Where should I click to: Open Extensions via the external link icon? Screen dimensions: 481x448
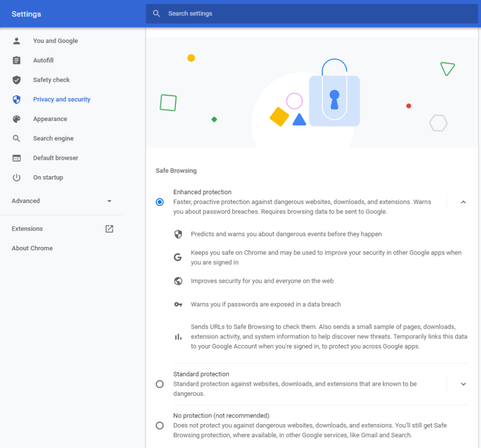(110, 228)
